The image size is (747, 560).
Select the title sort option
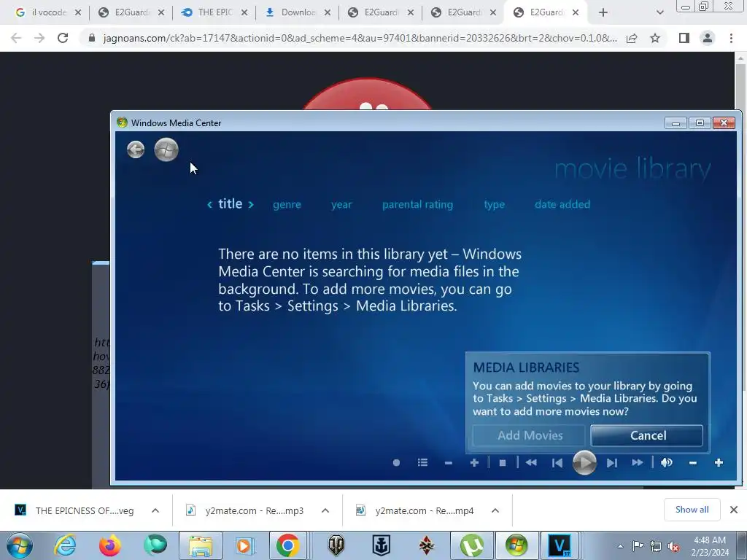pyautogui.click(x=230, y=204)
